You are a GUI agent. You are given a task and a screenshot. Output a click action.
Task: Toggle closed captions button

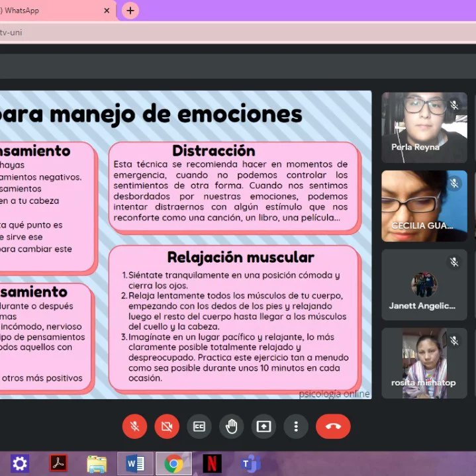tap(199, 426)
